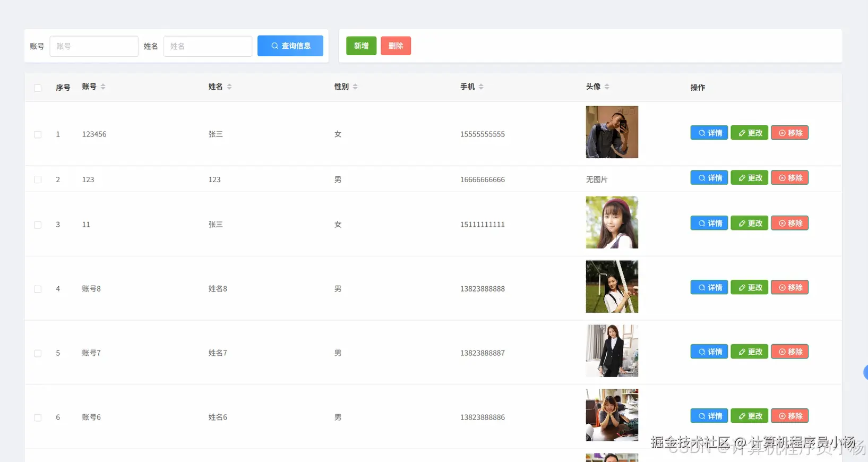868x462 pixels.
Task: Check the box for row 账号6
Action: click(38, 417)
